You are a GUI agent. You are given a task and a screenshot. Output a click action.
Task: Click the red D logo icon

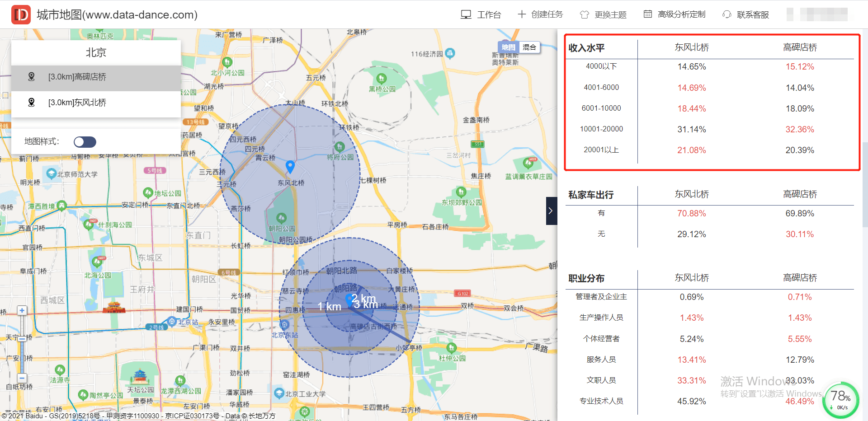click(x=21, y=14)
